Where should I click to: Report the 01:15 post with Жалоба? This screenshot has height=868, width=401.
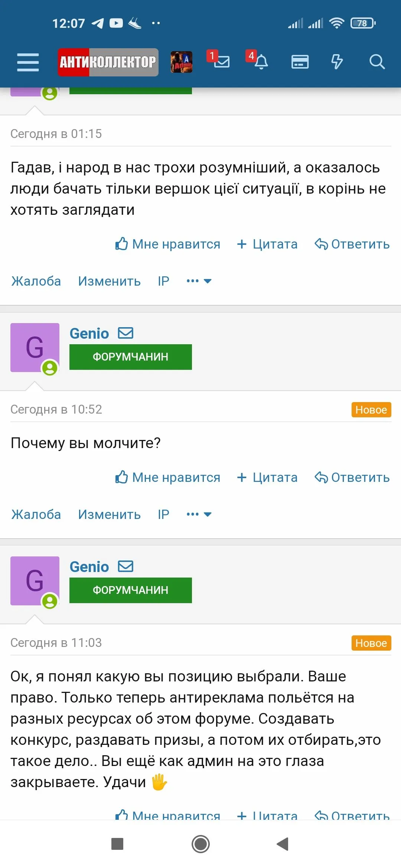(x=36, y=281)
